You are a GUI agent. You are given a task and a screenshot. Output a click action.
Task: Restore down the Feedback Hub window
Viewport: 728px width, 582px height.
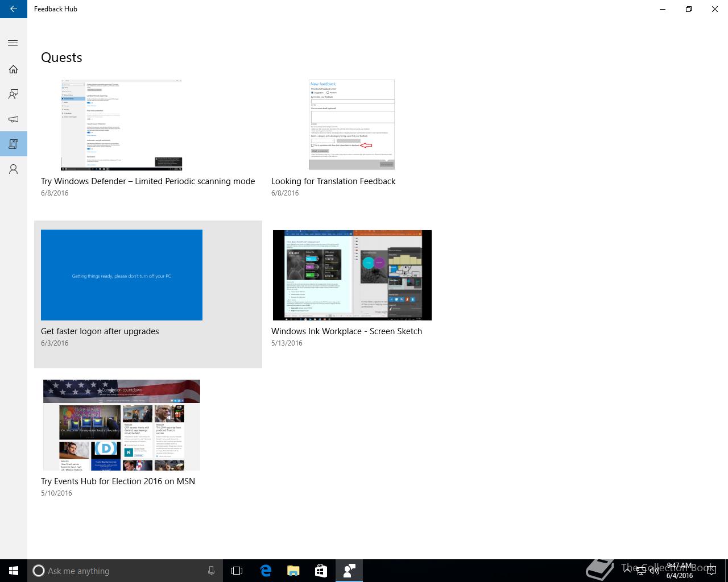coord(689,9)
